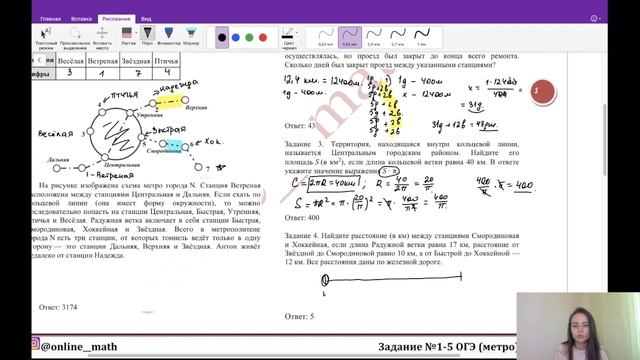The image size is (640, 360).
Task: Click the Верхняя station label in diagram
Action: tap(196, 108)
